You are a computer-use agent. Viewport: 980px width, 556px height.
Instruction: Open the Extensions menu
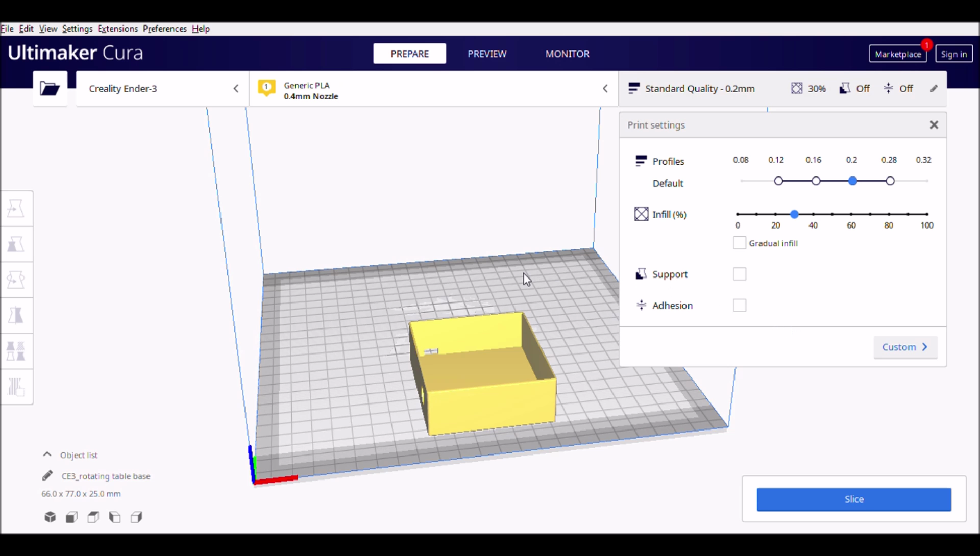[117, 29]
